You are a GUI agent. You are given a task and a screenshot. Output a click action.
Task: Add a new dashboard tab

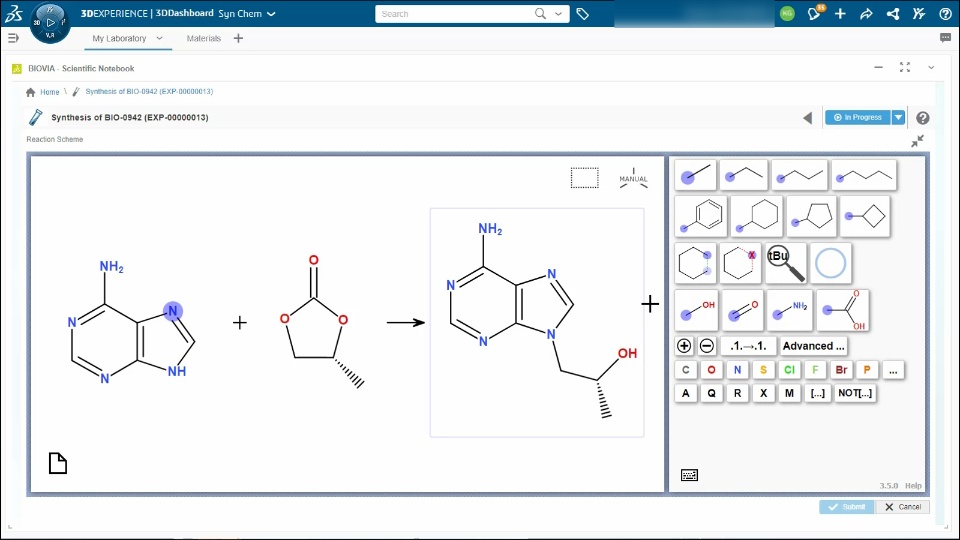click(x=238, y=38)
